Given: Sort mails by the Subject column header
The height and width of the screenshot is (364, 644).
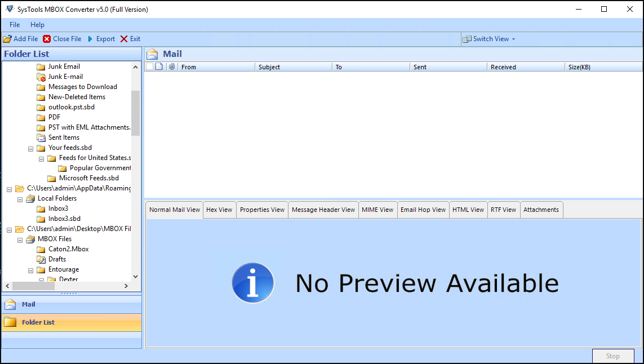Looking at the screenshot, I should point(294,67).
